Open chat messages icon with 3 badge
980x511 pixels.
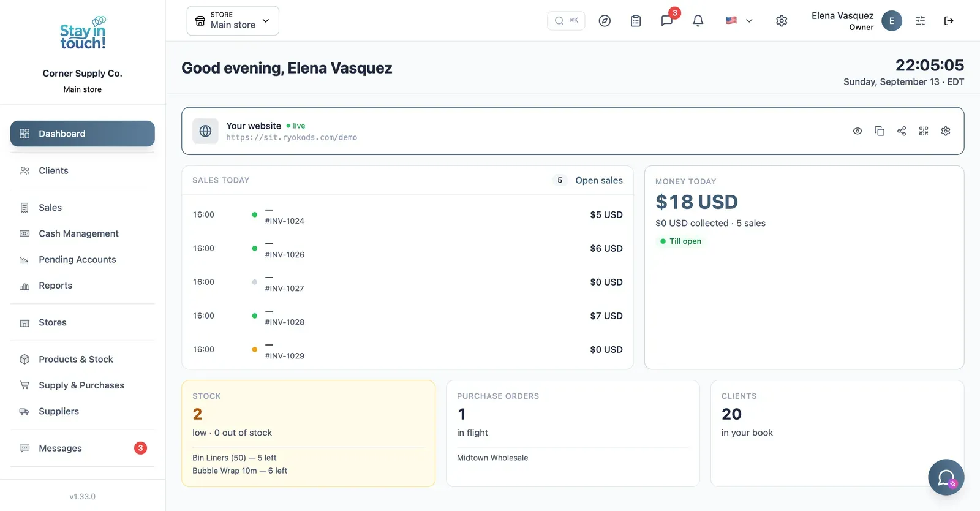point(667,21)
